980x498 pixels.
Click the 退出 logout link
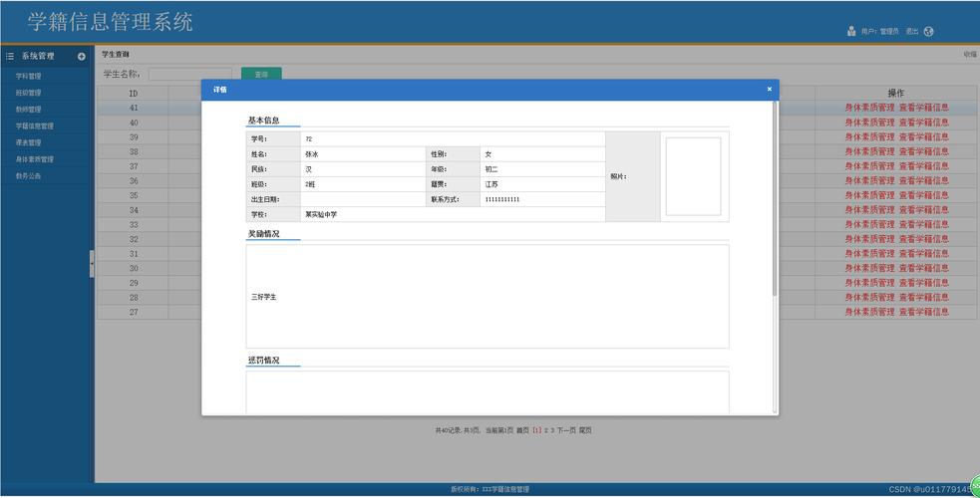[911, 31]
